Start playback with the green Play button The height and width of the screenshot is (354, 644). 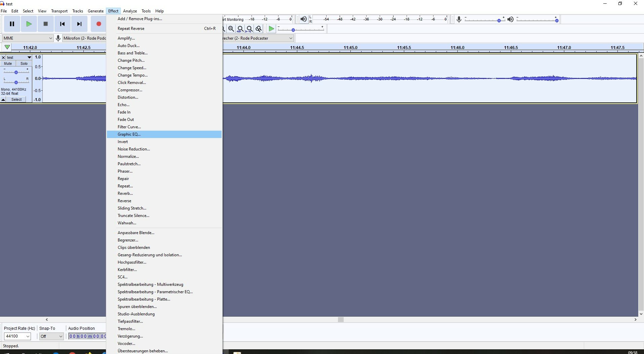tap(29, 24)
